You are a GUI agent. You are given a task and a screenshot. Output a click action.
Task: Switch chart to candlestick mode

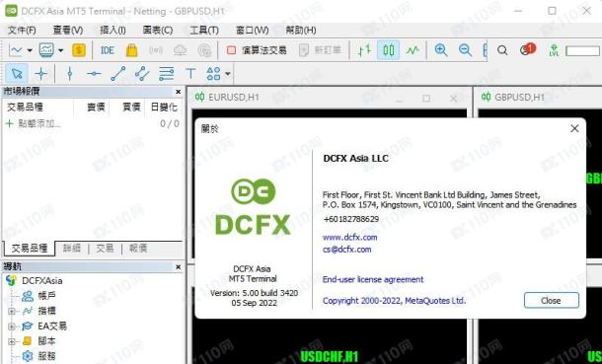[388, 50]
